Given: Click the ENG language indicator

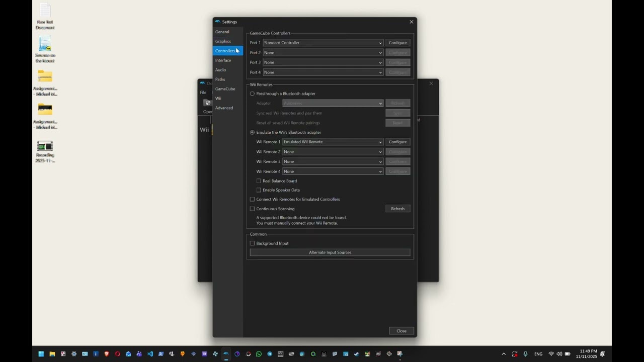Looking at the screenshot, I should 538,354.
